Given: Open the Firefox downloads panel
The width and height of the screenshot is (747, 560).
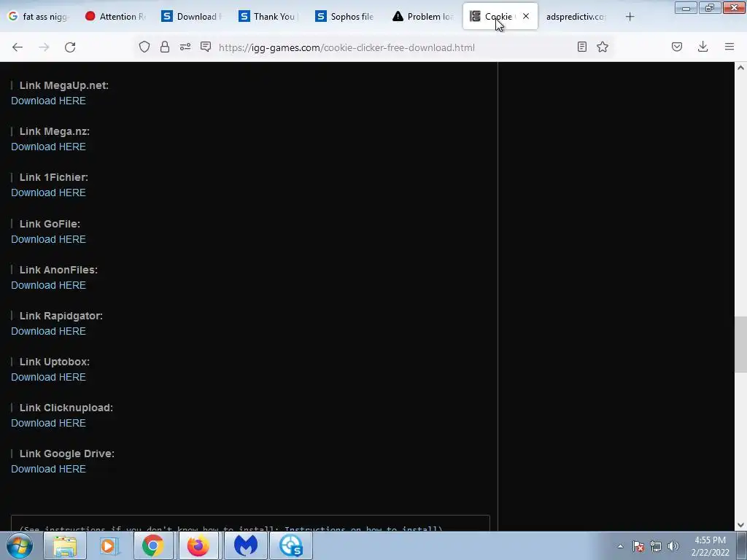Looking at the screenshot, I should (703, 47).
